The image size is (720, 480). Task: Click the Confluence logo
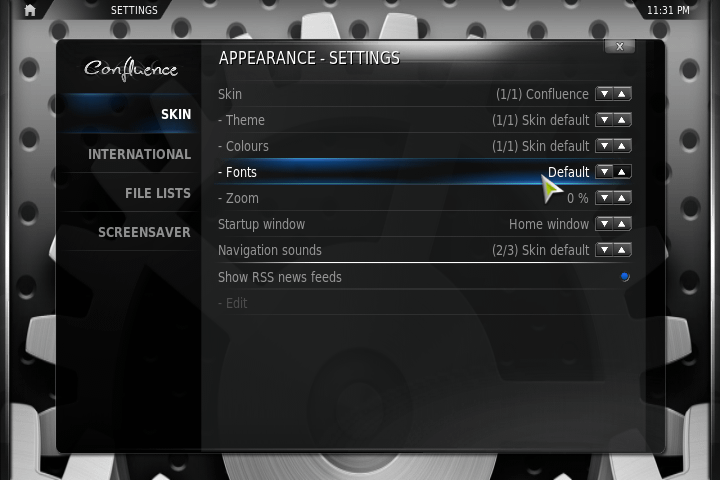pos(131,69)
